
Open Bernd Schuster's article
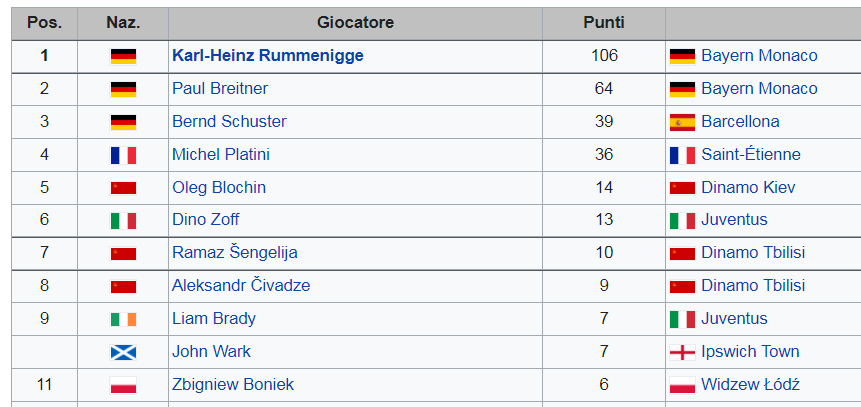pyautogui.click(x=229, y=121)
